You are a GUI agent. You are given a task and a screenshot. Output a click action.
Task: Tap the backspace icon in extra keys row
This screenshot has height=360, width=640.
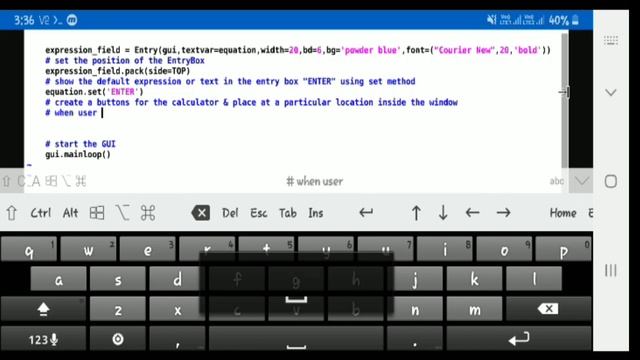[x=201, y=213]
